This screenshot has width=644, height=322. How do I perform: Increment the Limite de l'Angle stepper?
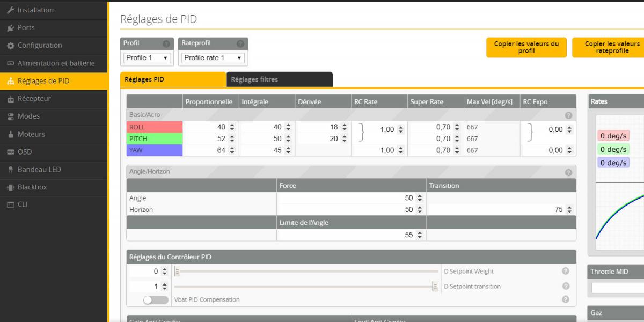click(x=420, y=233)
